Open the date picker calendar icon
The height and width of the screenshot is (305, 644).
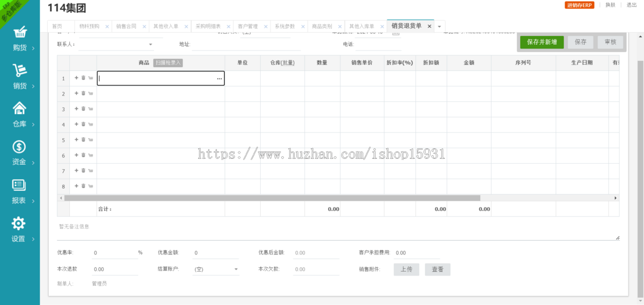[x=396, y=33]
